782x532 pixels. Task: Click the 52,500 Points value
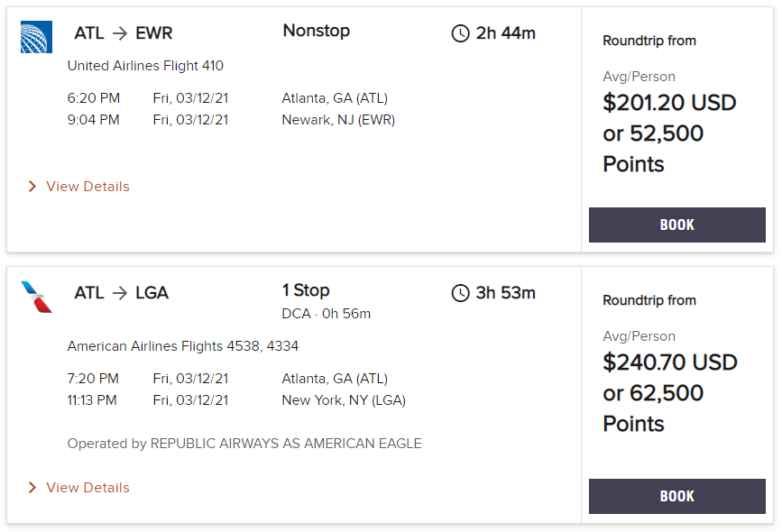pyautogui.click(x=667, y=133)
